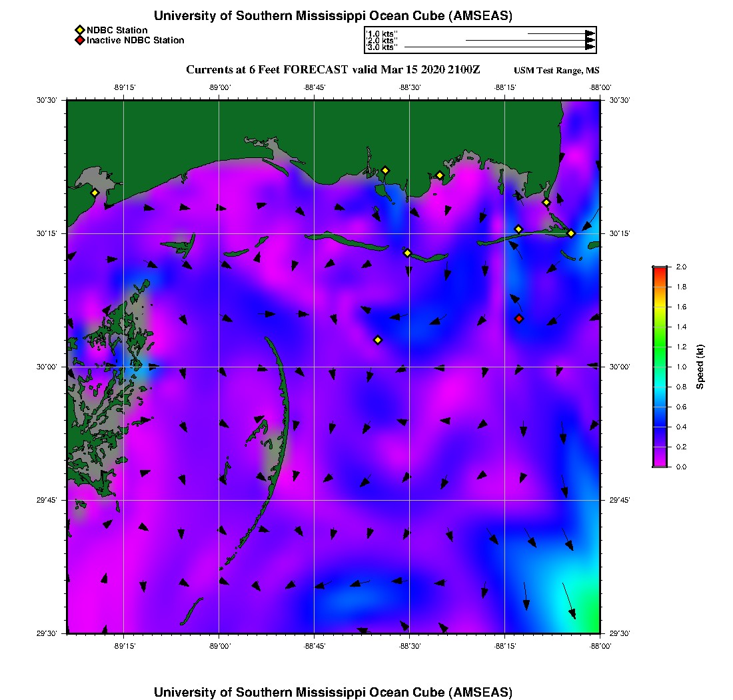Click the 'Inactive NDBC Station' legend label
The image size is (733, 700).
click(135, 40)
